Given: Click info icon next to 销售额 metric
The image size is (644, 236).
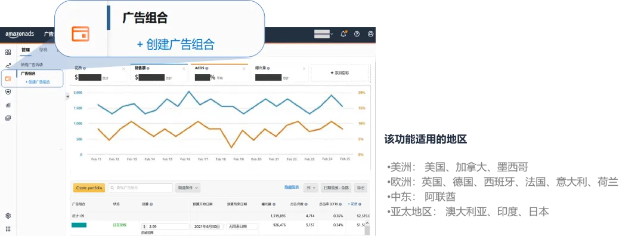Looking at the screenshot, I should tap(148, 68).
